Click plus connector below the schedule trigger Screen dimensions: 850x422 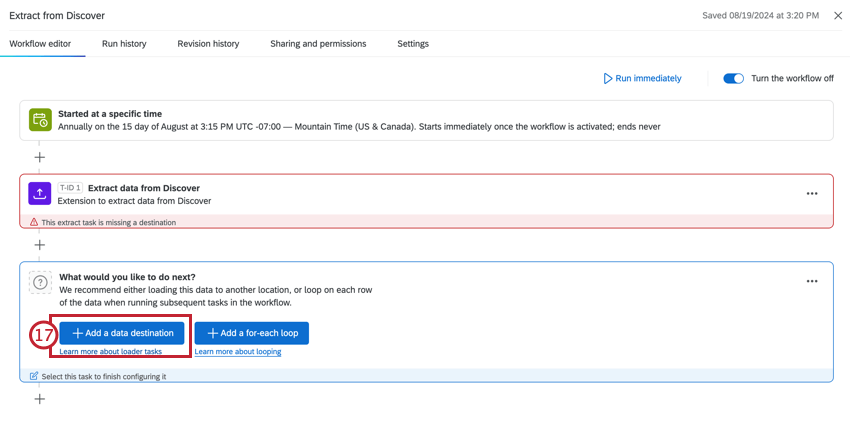pos(40,157)
